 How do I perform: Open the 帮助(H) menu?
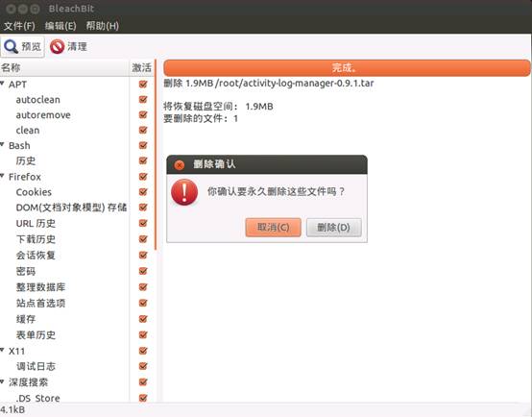(102, 26)
